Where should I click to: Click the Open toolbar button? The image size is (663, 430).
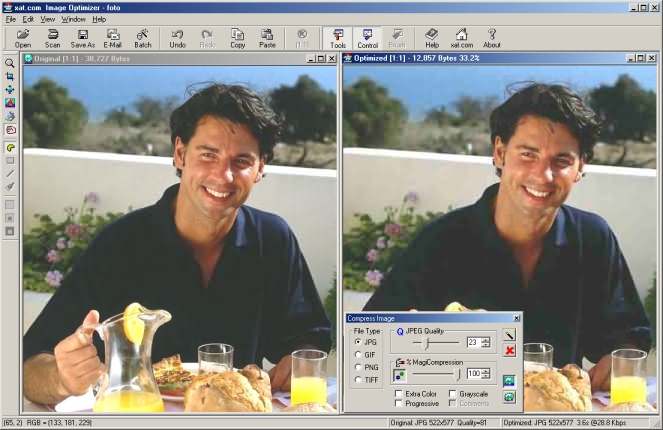23,38
